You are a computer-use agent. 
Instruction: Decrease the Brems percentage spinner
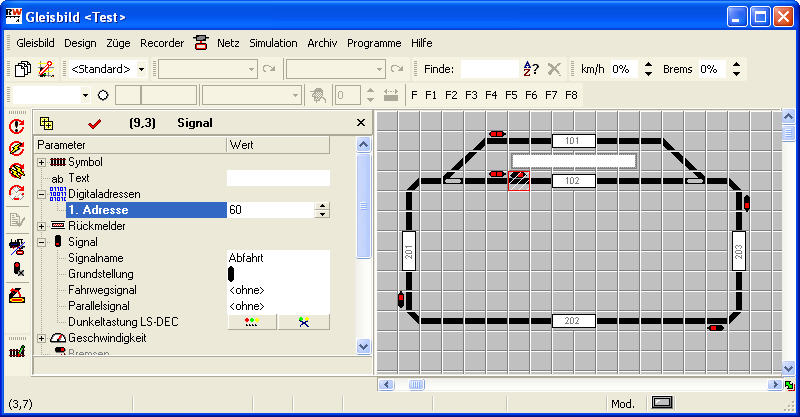(736, 73)
